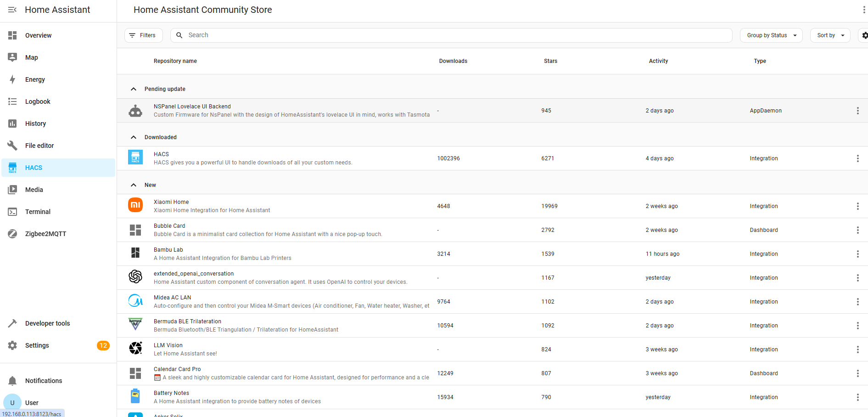Collapse the Downloaded group

[134, 137]
